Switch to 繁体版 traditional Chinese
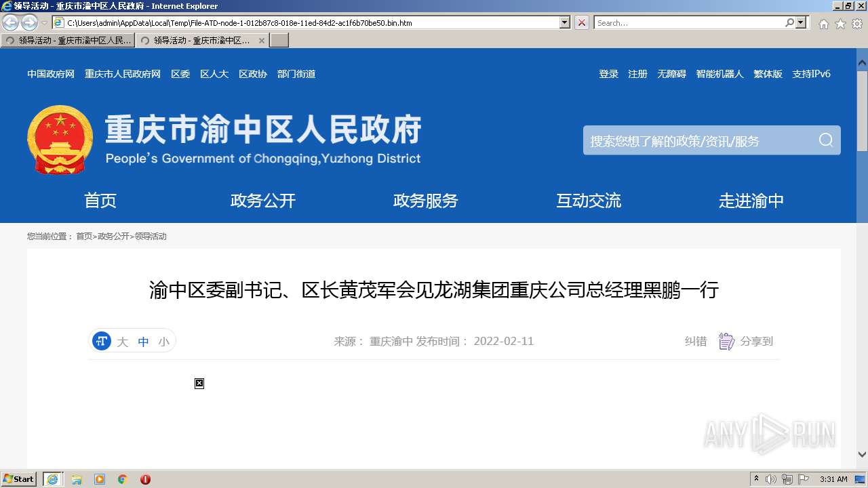Screen dimensions: 868x488 pyautogui.click(x=768, y=74)
